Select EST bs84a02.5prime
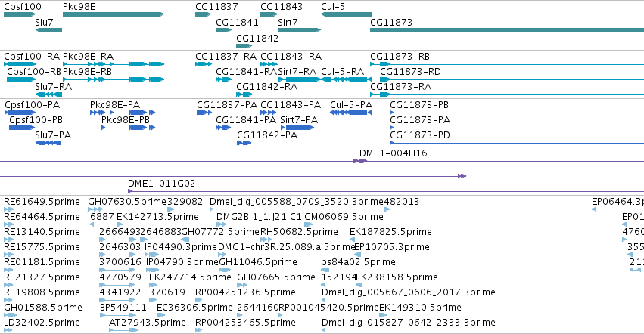This screenshot has height=334, width=644. pyautogui.click(x=325, y=270)
